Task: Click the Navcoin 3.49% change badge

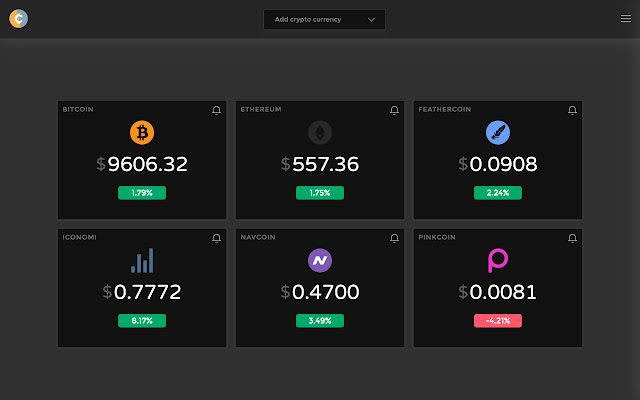Action: [320, 321]
